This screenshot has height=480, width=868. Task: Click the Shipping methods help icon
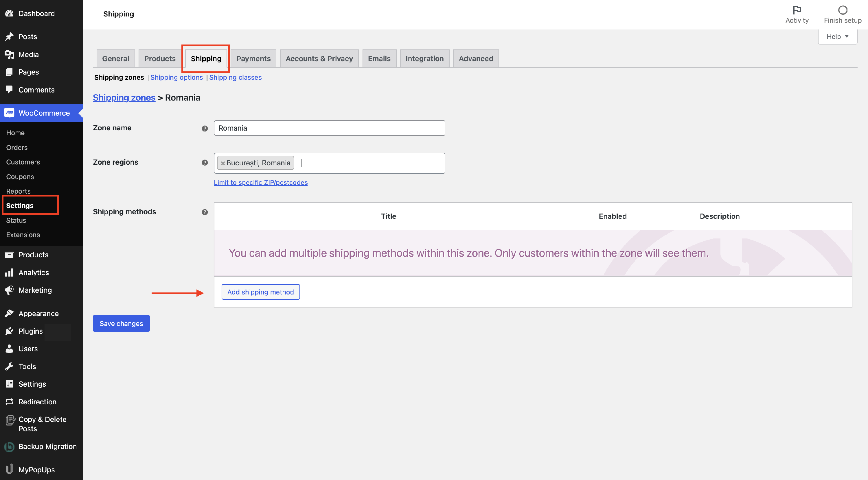pyautogui.click(x=205, y=212)
